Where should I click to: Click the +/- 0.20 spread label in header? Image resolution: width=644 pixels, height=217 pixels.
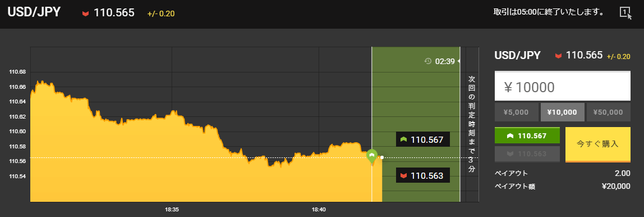[x=161, y=13]
